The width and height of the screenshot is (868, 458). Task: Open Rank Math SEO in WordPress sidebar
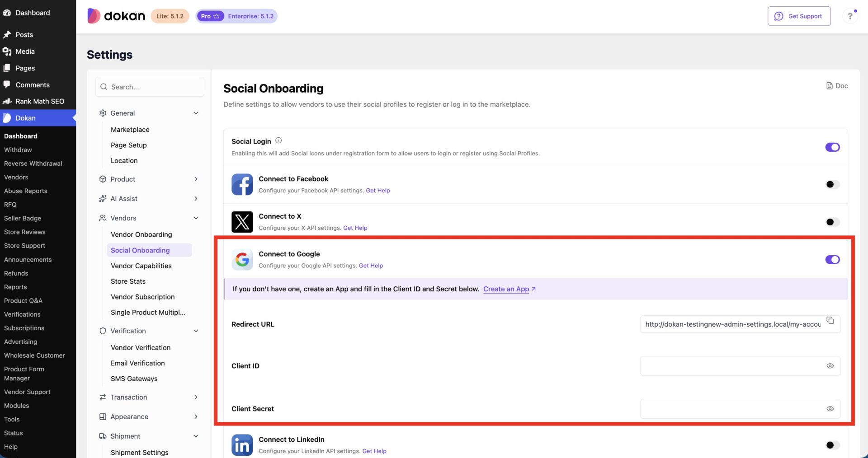38,101
